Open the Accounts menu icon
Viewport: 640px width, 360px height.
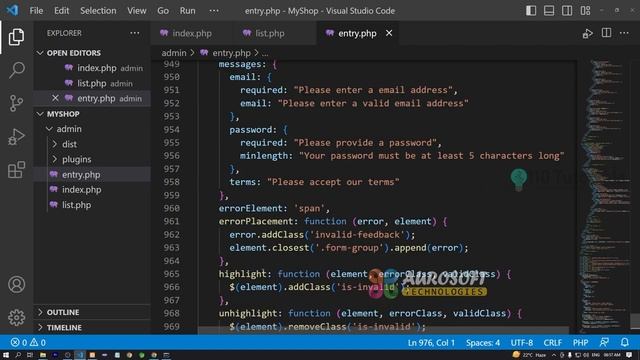point(16,284)
